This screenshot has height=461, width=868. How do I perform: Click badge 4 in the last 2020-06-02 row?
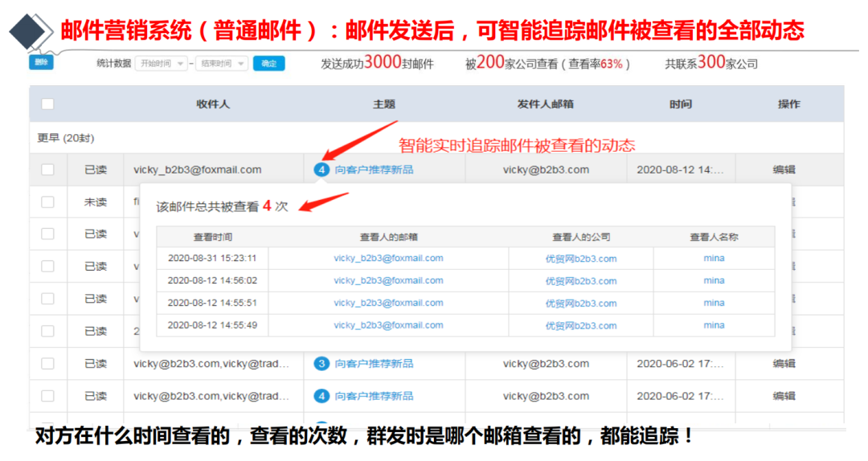click(321, 396)
